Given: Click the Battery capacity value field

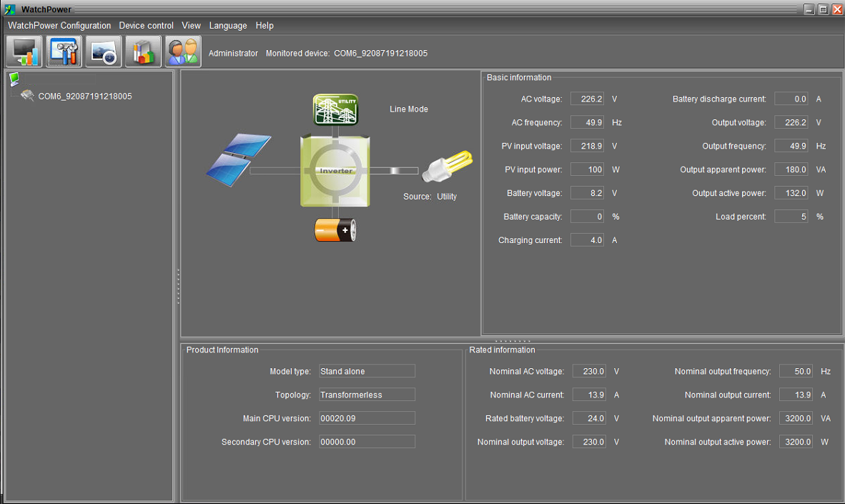Looking at the screenshot, I should (x=587, y=217).
